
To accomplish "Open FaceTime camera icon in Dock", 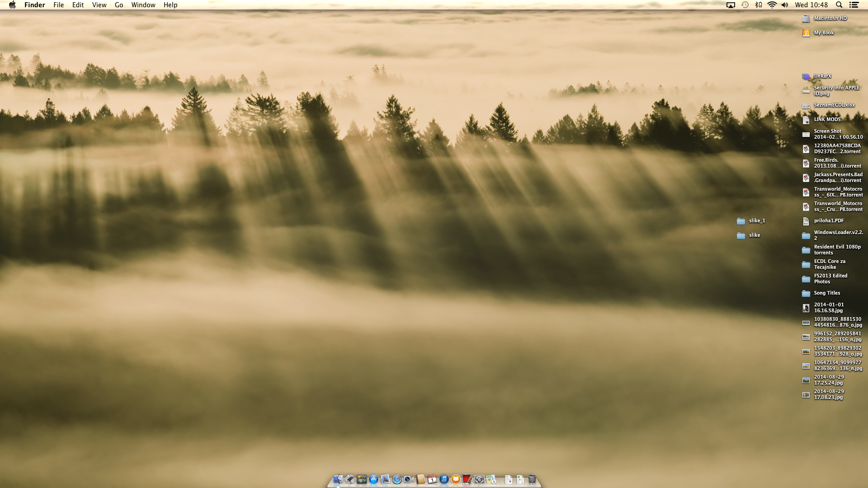I will (x=409, y=479).
